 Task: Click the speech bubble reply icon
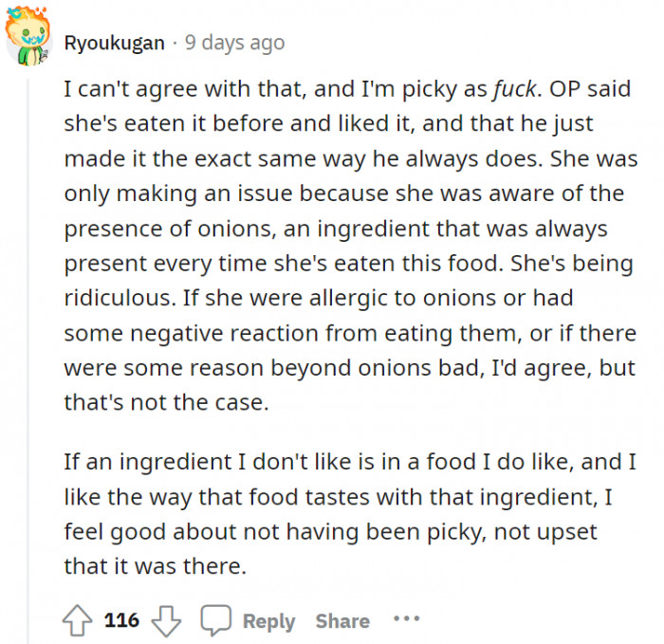(x=215, y=621)
